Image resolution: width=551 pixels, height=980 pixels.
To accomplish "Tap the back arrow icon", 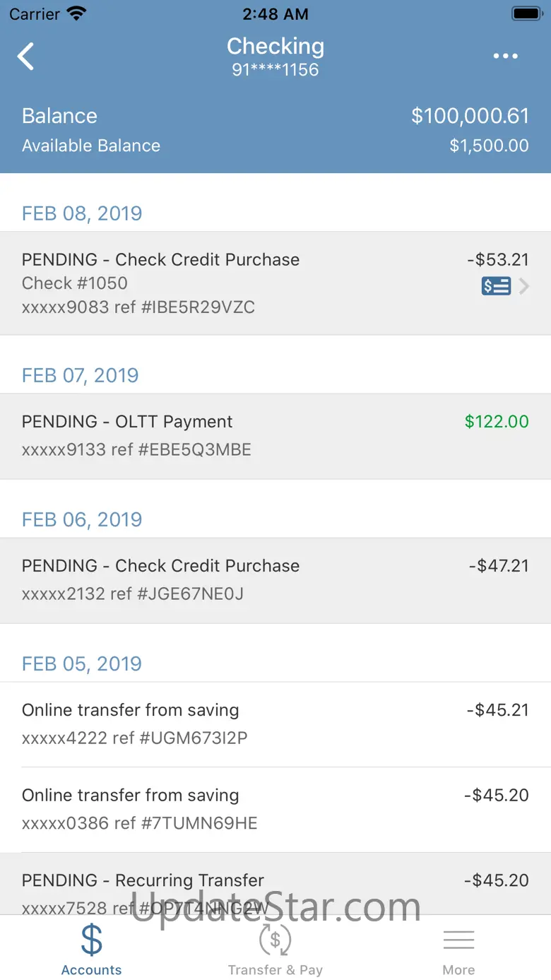I will pyautogui.click(x=26, y=57).
